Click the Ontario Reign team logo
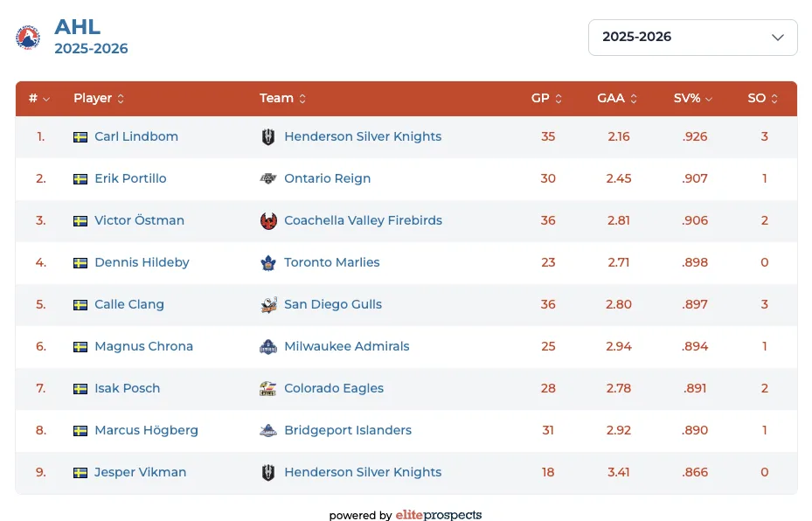The height and width of the screenshot is (521, 812). pos(268,179)
